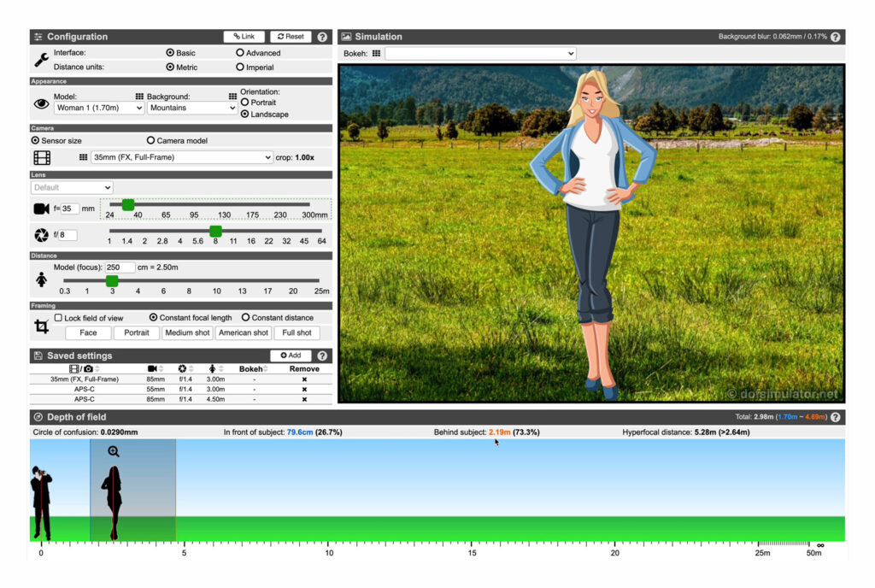Remove the 55mm APS-C saved setting
This screenshot has width=875, height=588.
point(304,389)
